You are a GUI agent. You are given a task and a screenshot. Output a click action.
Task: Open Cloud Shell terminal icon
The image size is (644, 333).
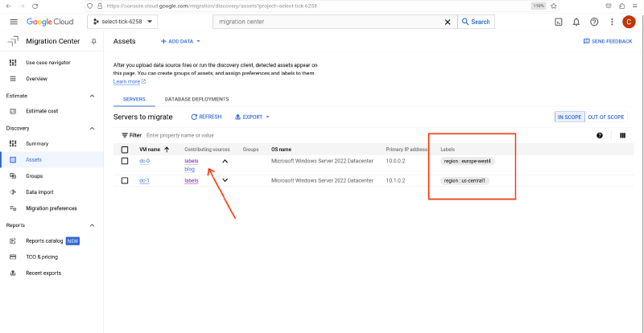pyautogui.click(x=558, y=22)
